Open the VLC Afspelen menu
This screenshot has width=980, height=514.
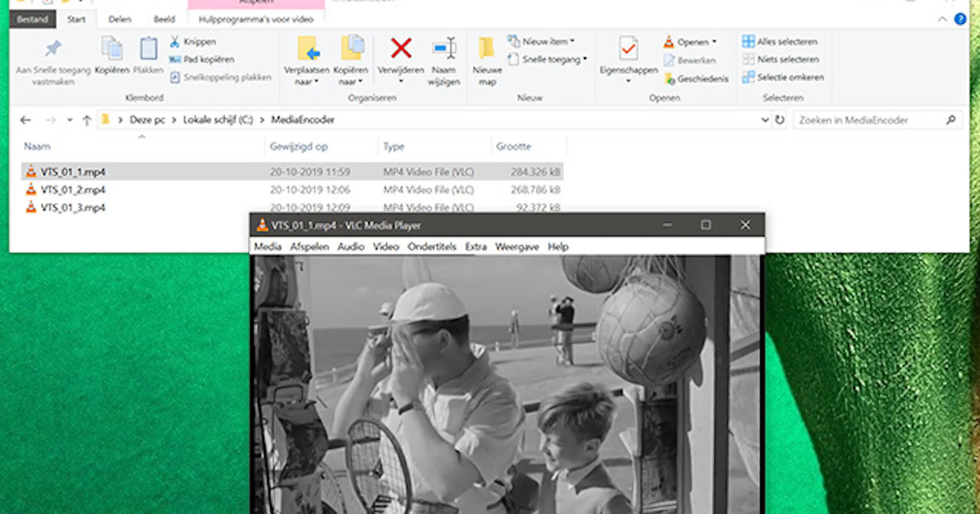pyautogui.click(x=310, y=247)
